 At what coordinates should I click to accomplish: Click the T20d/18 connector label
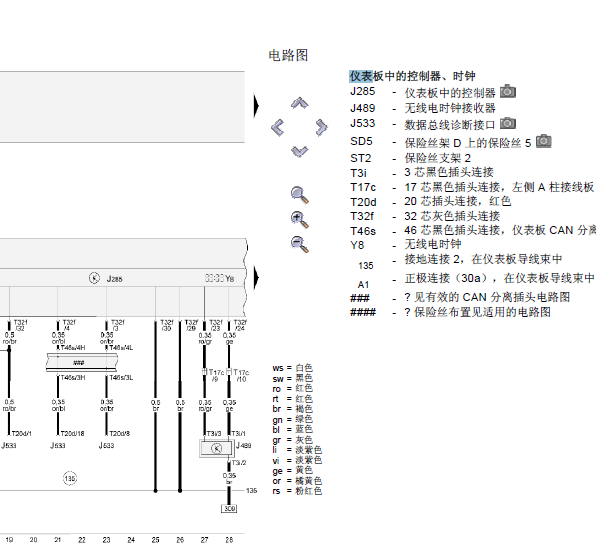(x=73, y=433)
